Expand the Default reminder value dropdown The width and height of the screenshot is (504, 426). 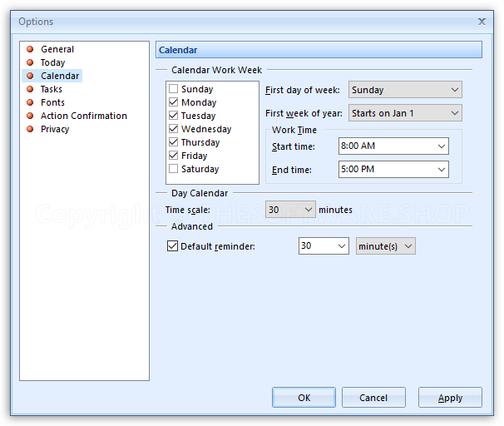pos(324,246)
